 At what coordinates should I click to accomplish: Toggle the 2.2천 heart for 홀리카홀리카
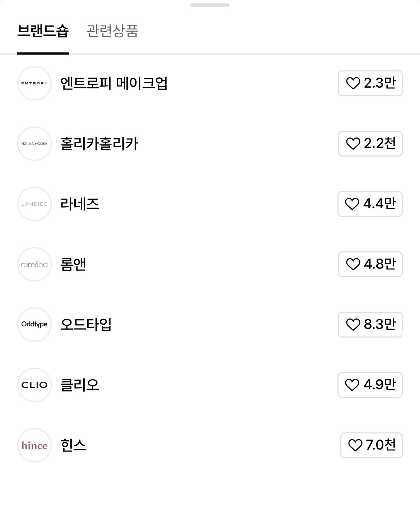(370, 144)
